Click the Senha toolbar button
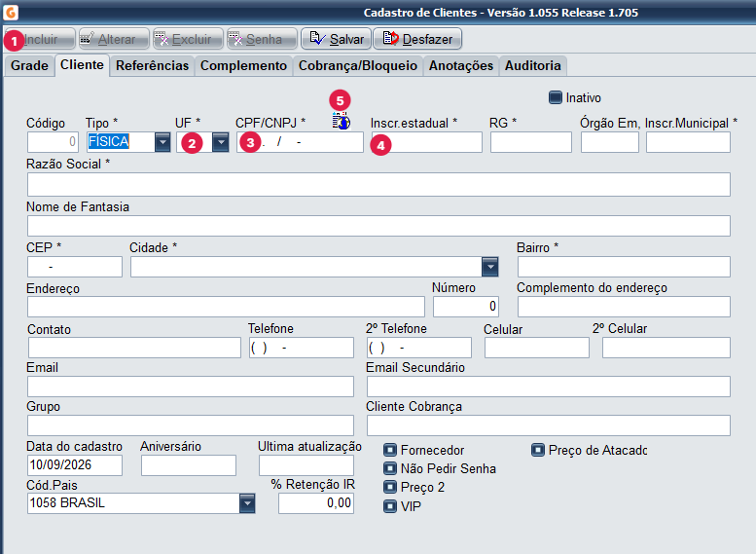The width and height of the screenshot is (756, 554). click(262, 39)
